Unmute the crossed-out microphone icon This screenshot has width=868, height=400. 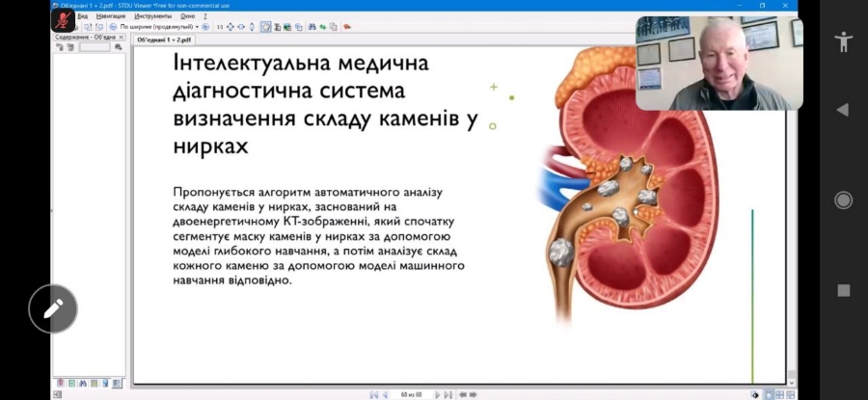64,20
